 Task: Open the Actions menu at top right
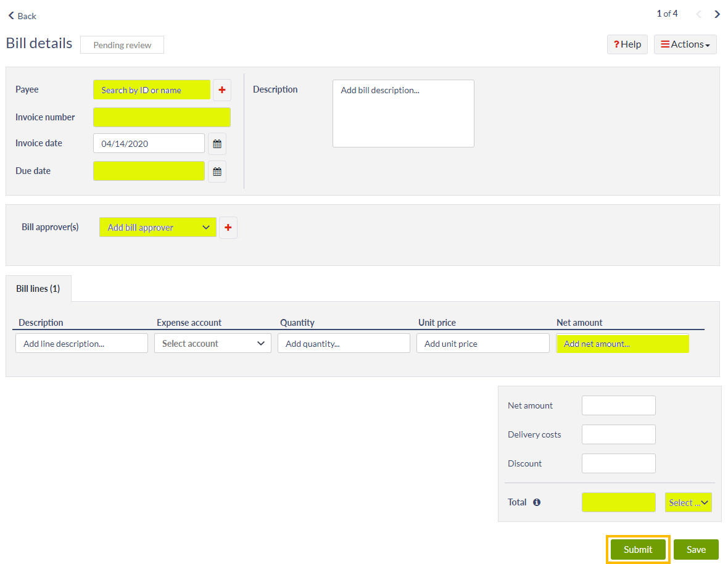(x=685, y=44)
